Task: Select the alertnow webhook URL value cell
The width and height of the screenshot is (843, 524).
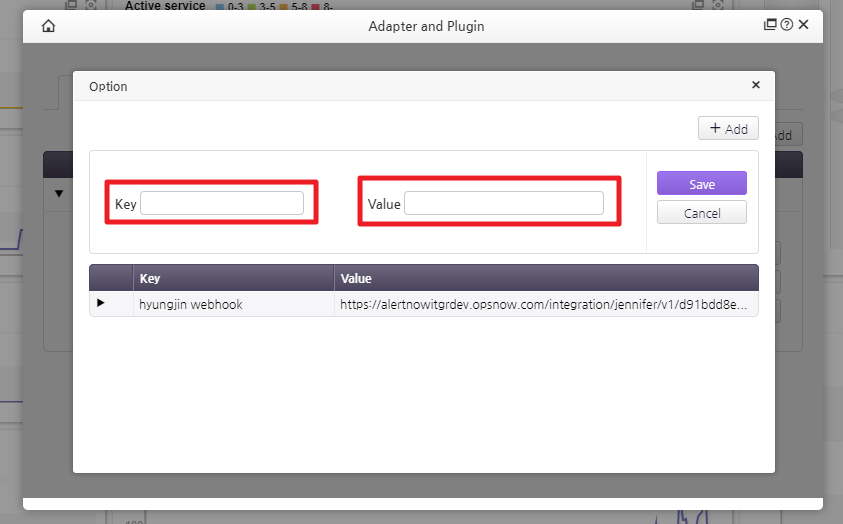Action: click(545, 303)
